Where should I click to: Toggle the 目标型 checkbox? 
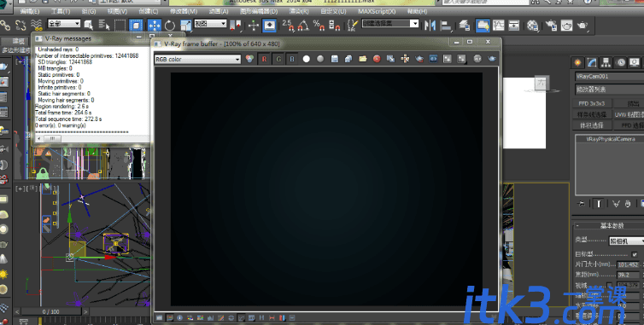[x=635, y=254]
